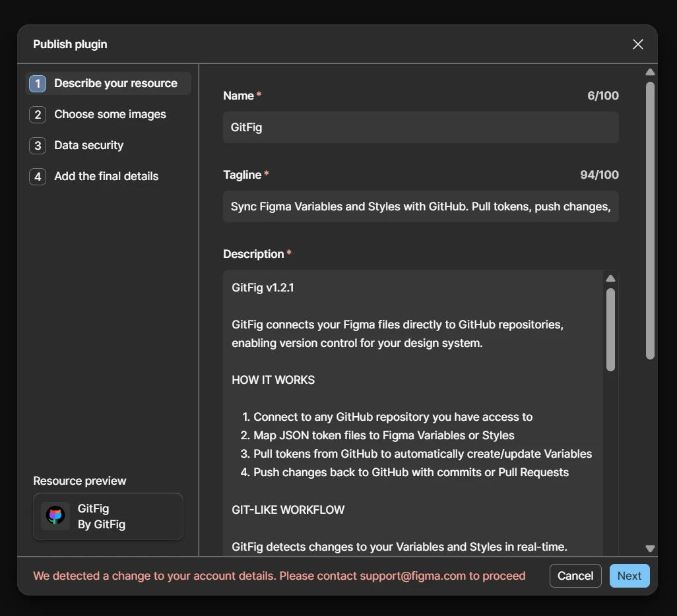Click into the Tagline input field
The image size is (677, 616).
point(420,206)
